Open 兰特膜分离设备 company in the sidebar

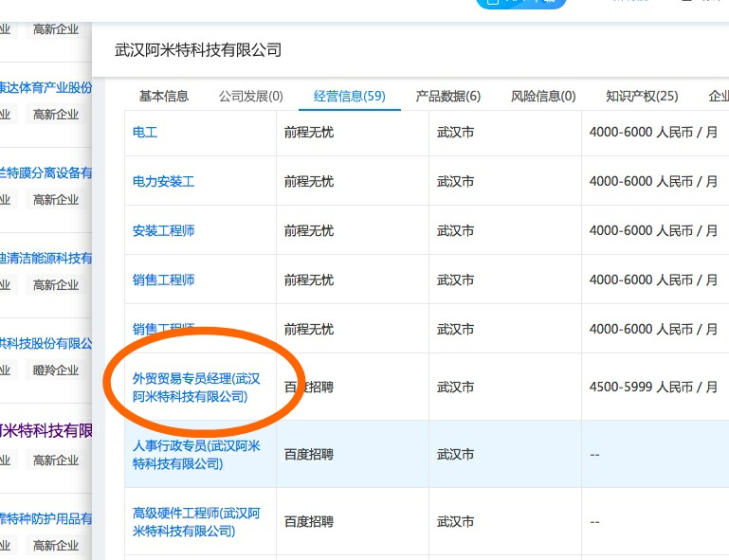click(x=46, y=172)
